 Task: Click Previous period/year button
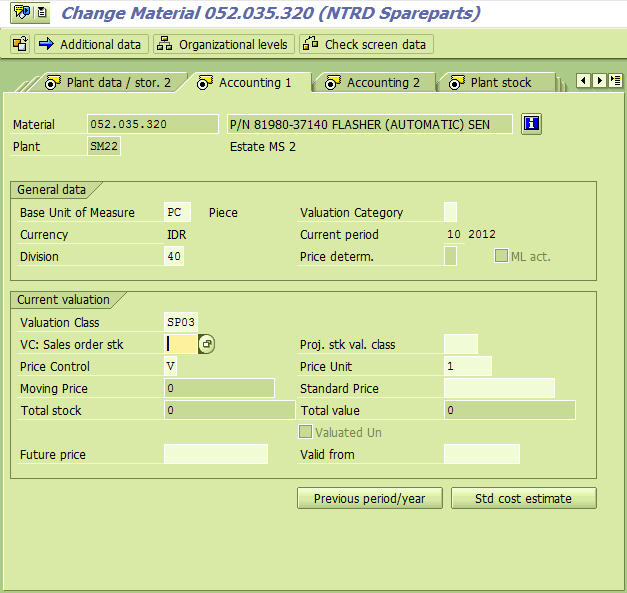coord(370,498)
